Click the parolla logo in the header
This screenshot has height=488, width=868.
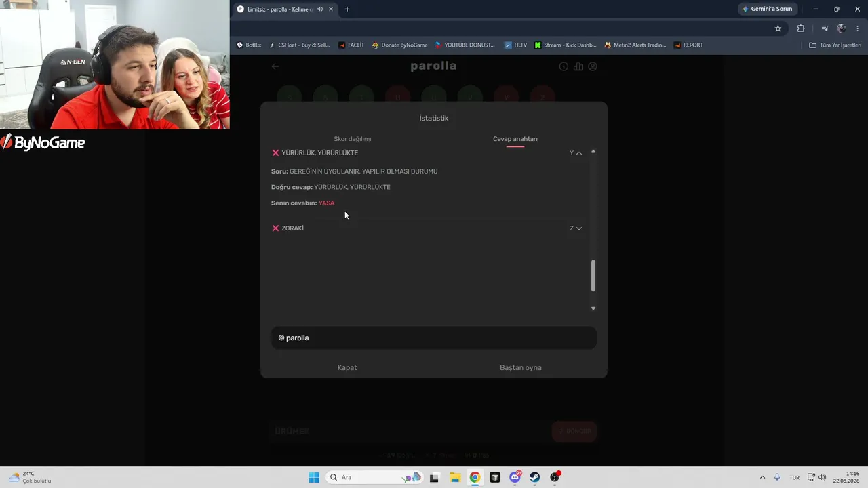pos(434,66)
